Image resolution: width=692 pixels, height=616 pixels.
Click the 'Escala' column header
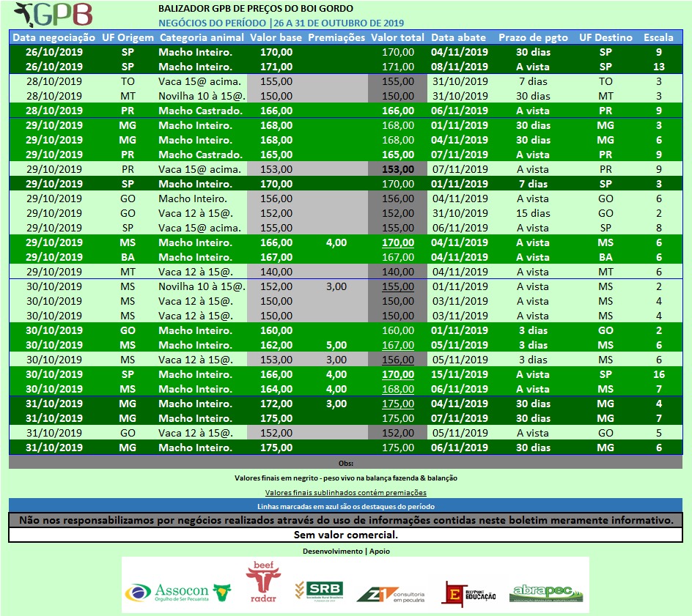[658, 37]
